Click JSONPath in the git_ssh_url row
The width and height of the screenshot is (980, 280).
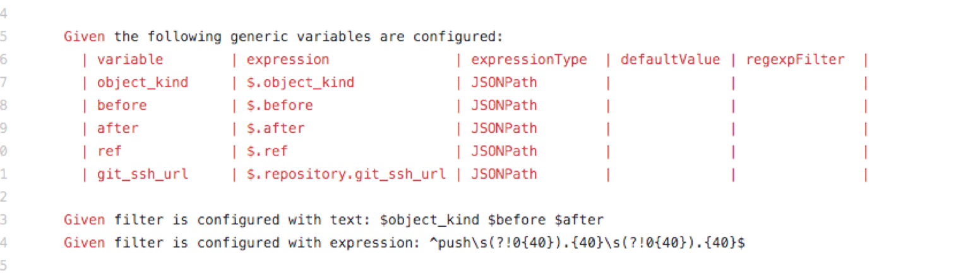504,174
